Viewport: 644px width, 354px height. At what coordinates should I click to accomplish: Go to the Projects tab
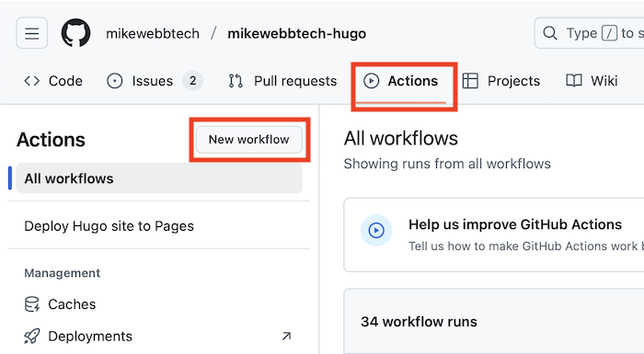(x=501, y=81)
